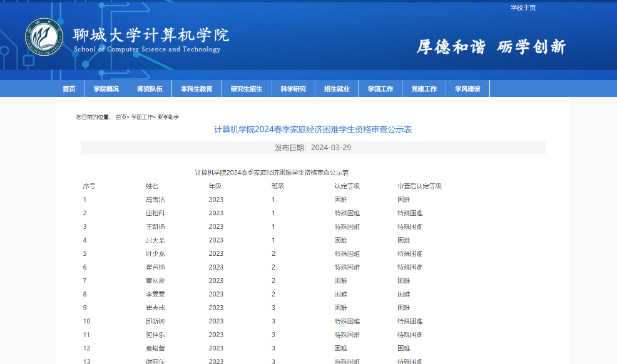
Task: Open 奖学助学 breadcrumb link
Action: [168, 117]
